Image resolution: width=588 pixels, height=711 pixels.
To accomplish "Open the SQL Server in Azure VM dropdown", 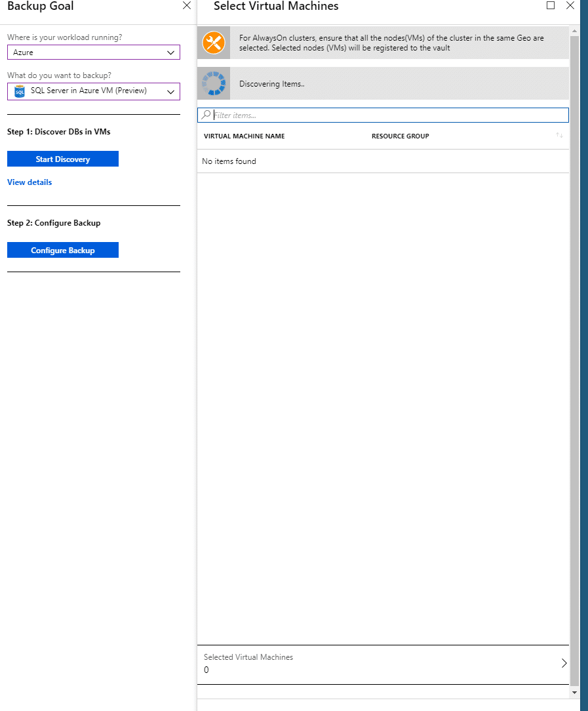I will coord(93,91).
